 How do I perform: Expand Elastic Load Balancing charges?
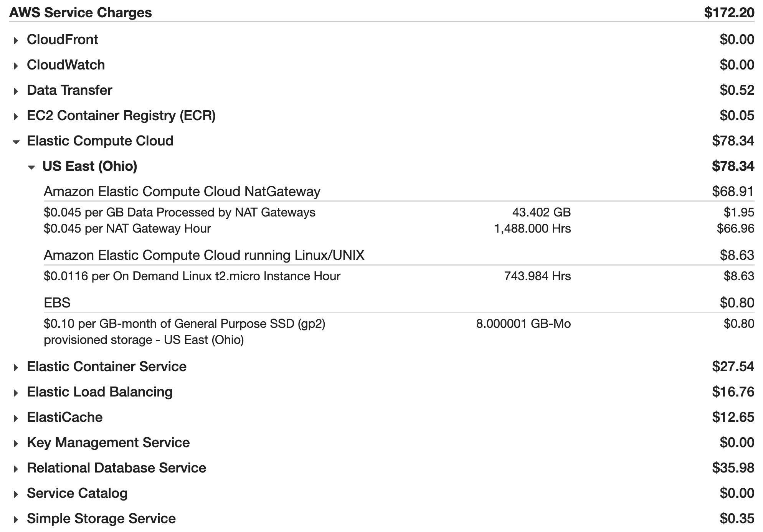coord(16,393)
